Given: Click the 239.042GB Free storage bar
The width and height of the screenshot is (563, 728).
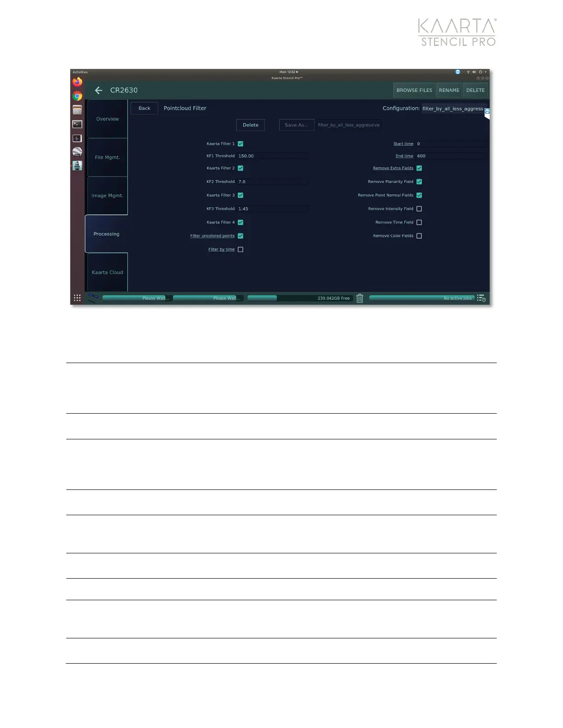Looking at the screenshot, I should click(300, 298).
